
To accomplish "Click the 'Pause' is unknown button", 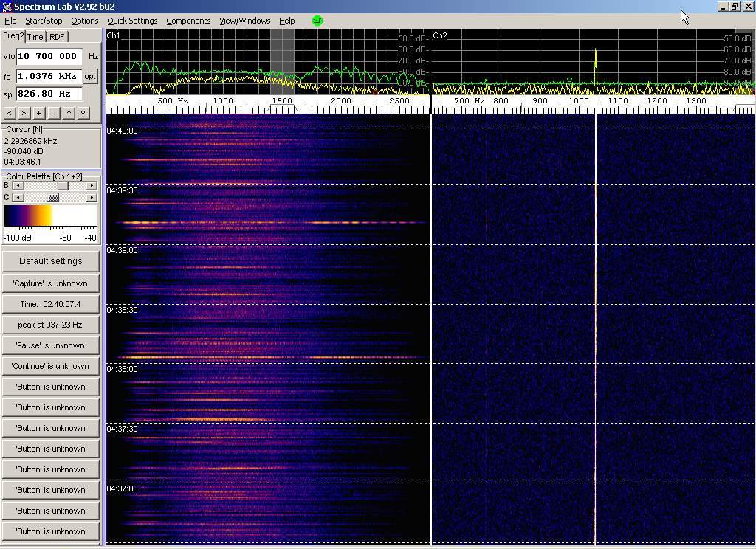I will coord(51,345).
